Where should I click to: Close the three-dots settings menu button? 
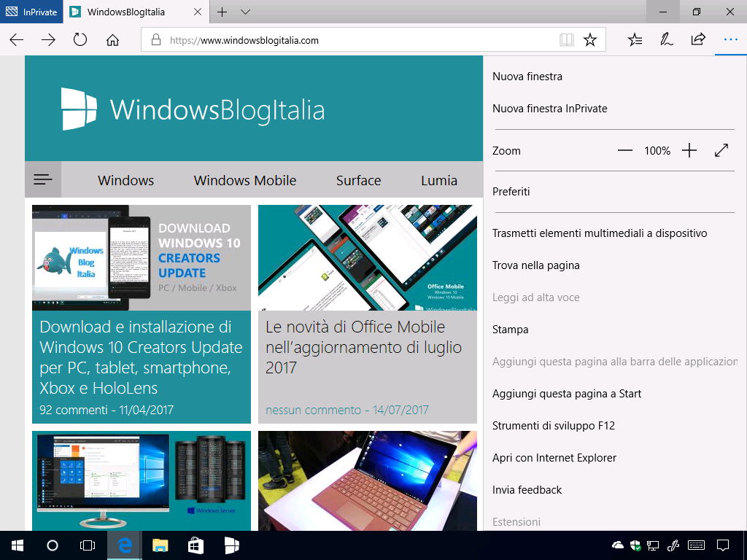pos(730,40)
